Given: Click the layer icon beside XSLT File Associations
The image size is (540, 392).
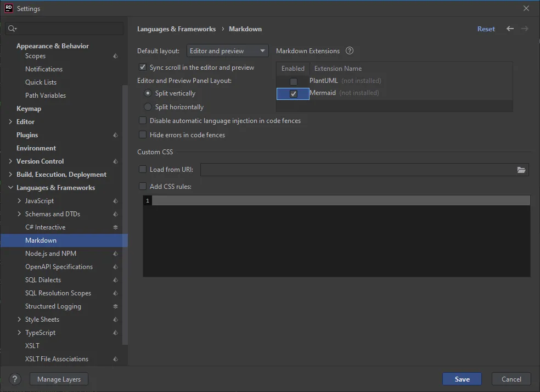Looking at the screenshot, I should pyautogui.click(x=115, y=359).
